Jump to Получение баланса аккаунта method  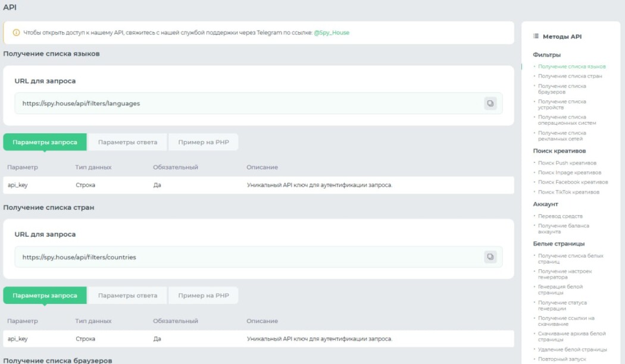563,228
